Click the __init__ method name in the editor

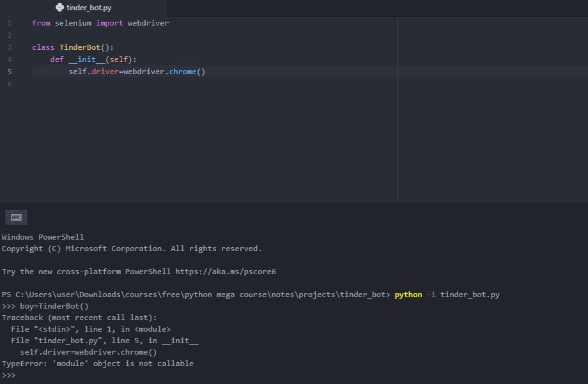87,59
